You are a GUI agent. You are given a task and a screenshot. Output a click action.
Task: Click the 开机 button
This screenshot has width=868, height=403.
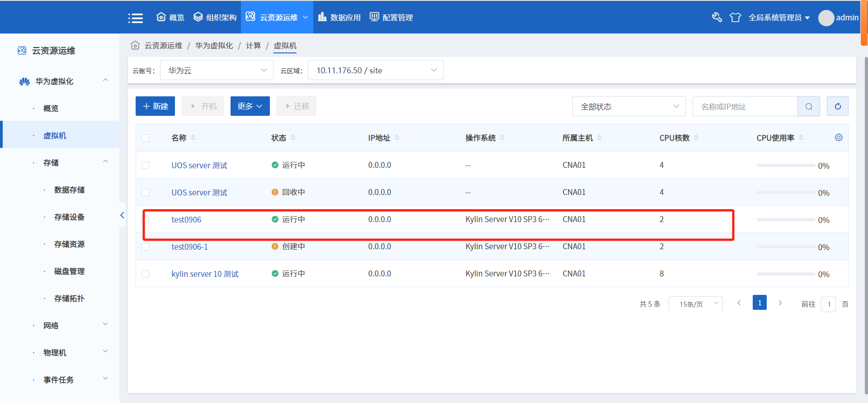(203, 106)
